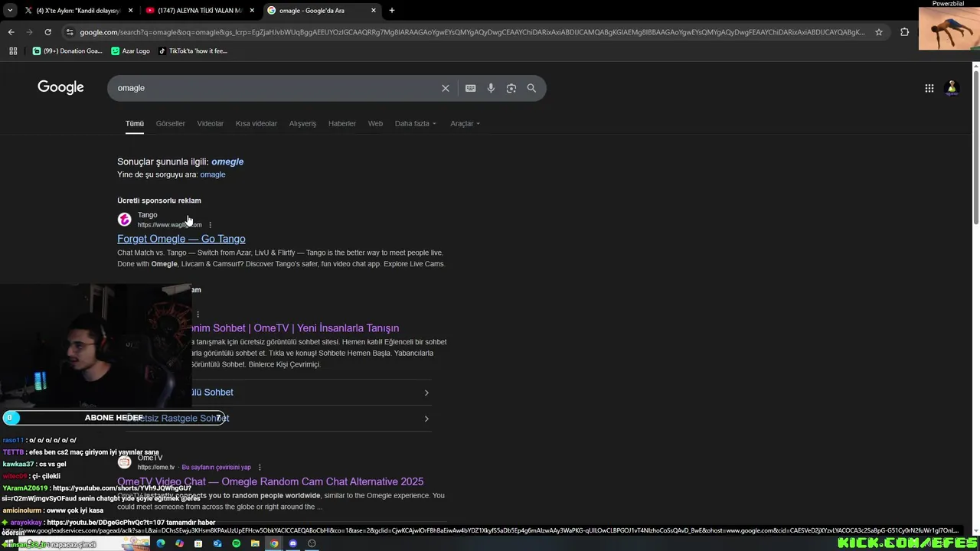Start voice search with the microphone icon
The width and height of the screenshot is (980, 551).
click(491, 88)
